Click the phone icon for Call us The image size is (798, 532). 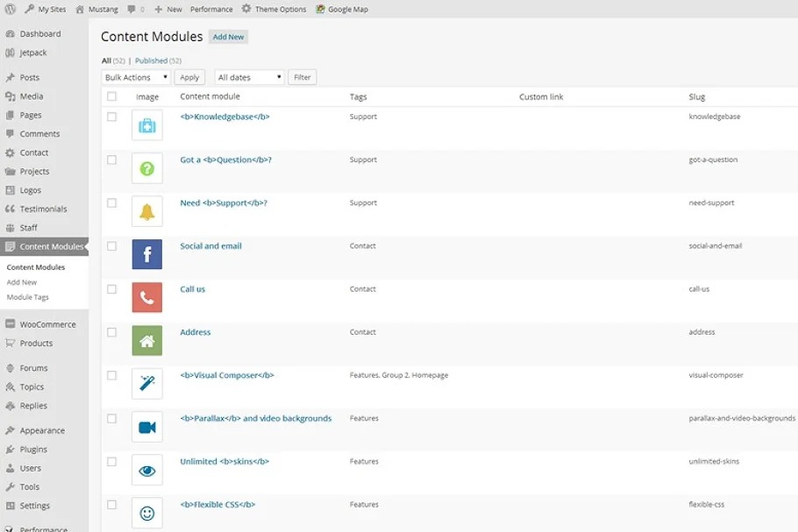click(146, 298)
